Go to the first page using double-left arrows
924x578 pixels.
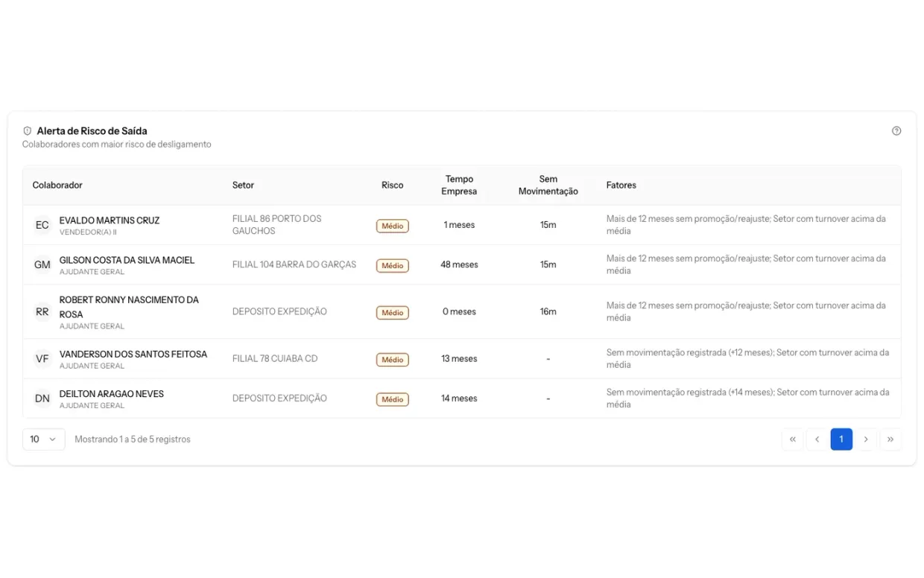(x=793, y=439)
